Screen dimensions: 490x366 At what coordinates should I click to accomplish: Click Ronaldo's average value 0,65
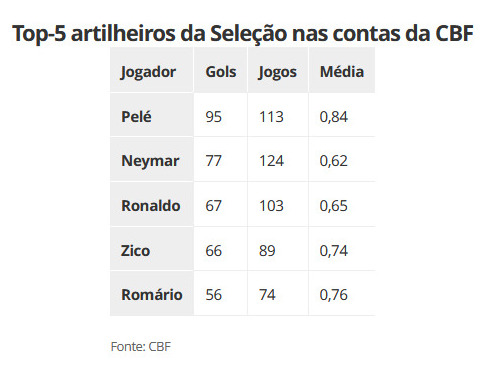(x=334, y=206)
